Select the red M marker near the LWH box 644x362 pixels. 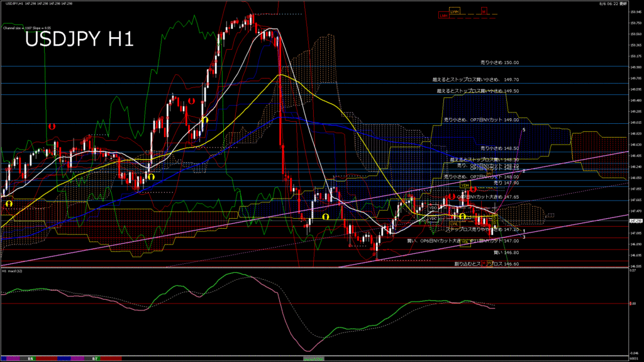tap(484, 11)
